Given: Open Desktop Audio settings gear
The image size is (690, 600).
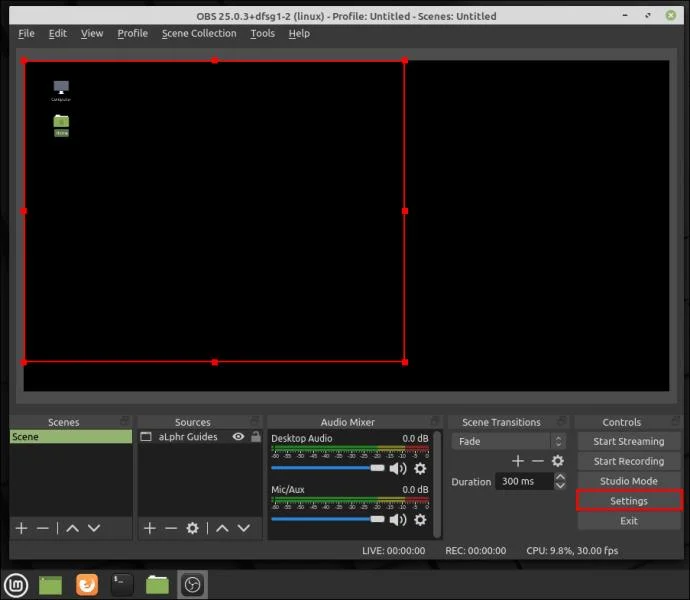Looking at the screenshot, I should pyautogui.click(x=420, y=468).
